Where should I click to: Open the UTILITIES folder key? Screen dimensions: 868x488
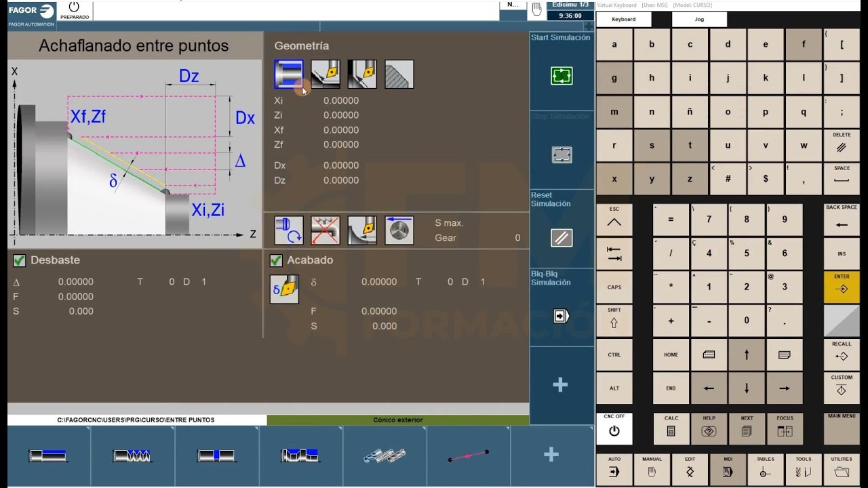click(842, 469)
